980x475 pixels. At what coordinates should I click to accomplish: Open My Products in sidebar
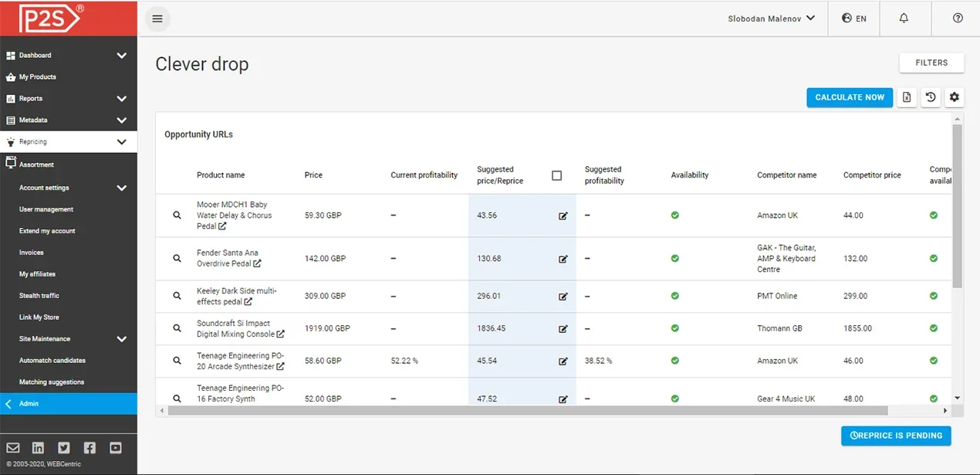coord(38,77)
